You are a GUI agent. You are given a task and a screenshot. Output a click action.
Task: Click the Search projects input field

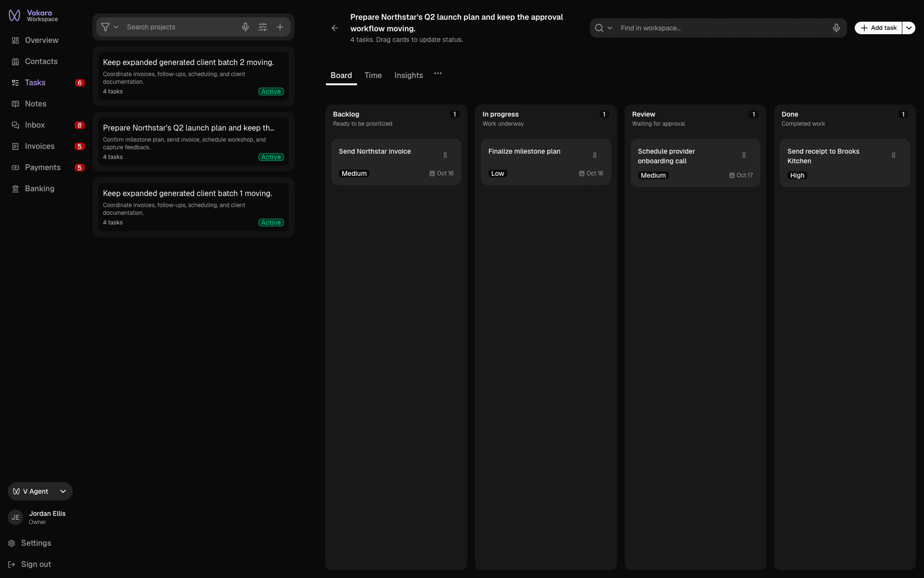point(181,27)
